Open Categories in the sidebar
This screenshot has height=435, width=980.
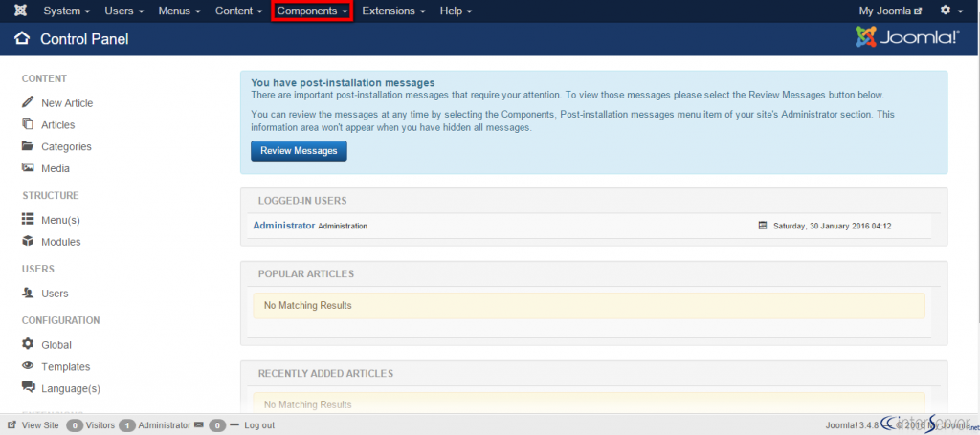[66, 146]
